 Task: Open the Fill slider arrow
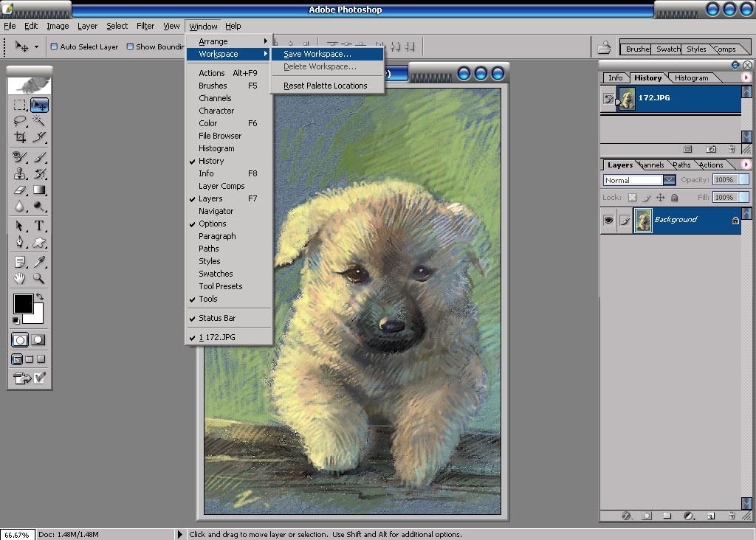(x=744, y=197)
